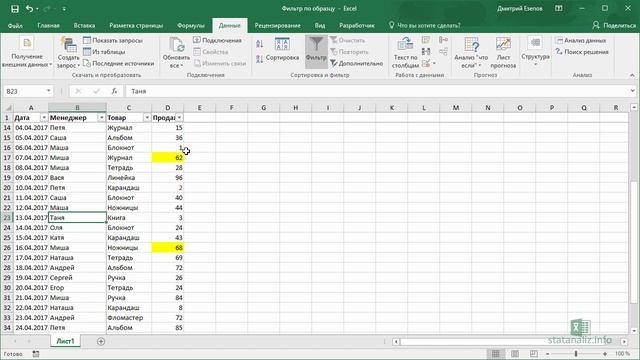Open the Quick Access toolbar customize arrow
Viewport: 640px width, 360px height.
click(x=64, y=9)
